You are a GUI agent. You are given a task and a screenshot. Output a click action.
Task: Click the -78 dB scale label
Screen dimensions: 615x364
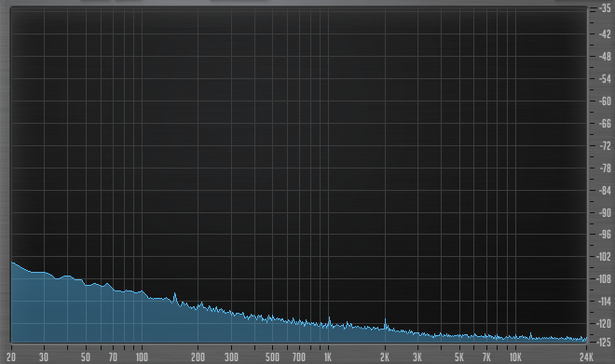[605, 169]
